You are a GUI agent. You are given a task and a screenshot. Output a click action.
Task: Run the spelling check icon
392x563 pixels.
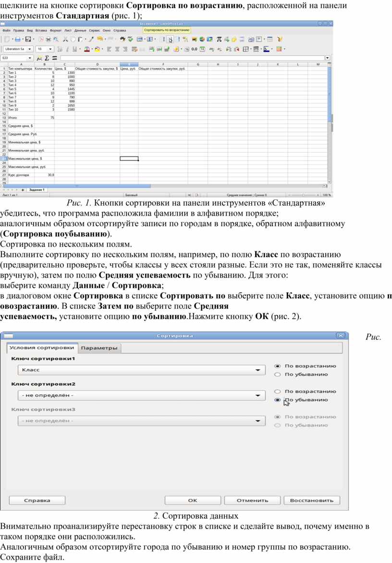130,39
